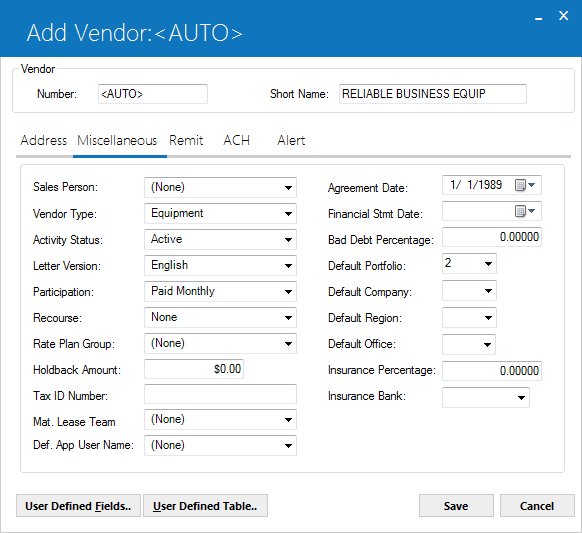This screenshot has width=582, height=533.
Task: Minimize the Add Vendor window
Action: (x=539, y=17)
